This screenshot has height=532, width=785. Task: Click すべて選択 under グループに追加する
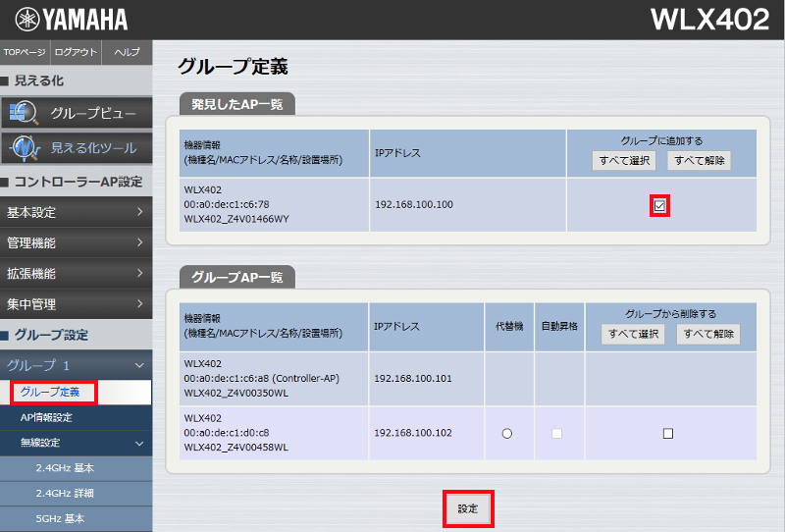coord(623,160)
